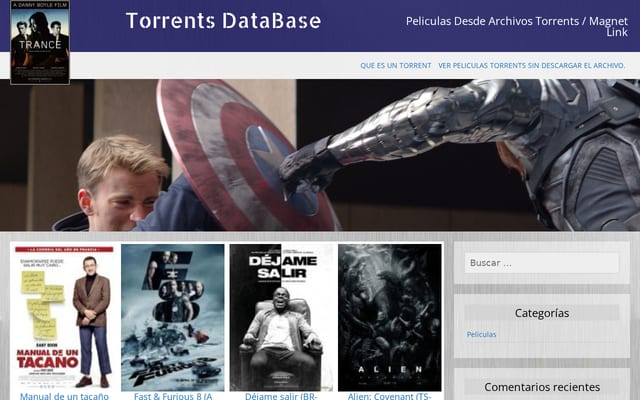Follow the Alien: Covenant title link
This screenshot has height=400, width=640.
point(390,396)
